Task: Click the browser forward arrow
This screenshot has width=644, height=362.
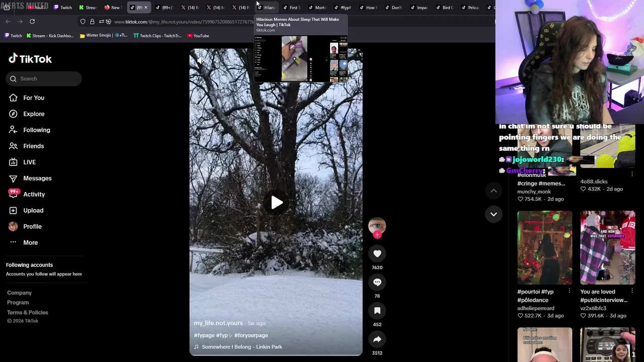Action: [20, 22]
